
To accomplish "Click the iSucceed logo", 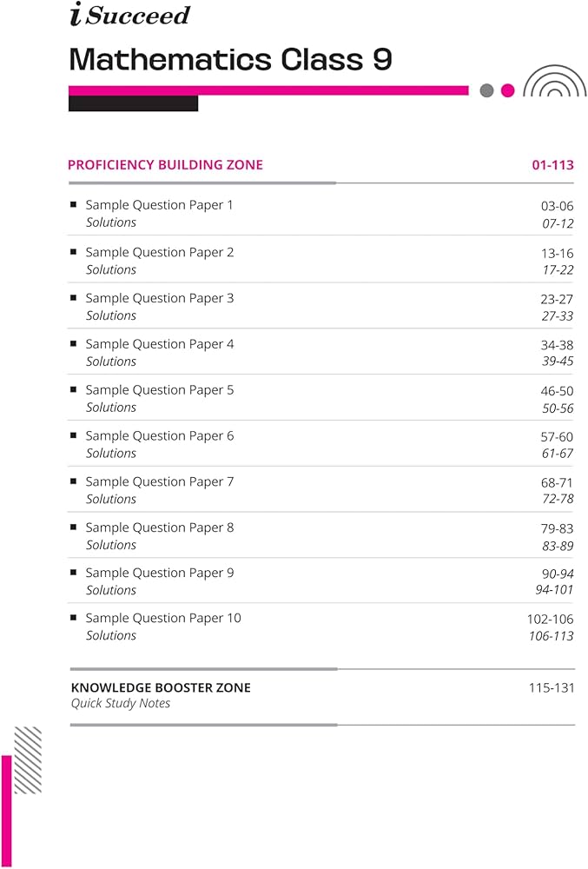I will tap(129, 16).
